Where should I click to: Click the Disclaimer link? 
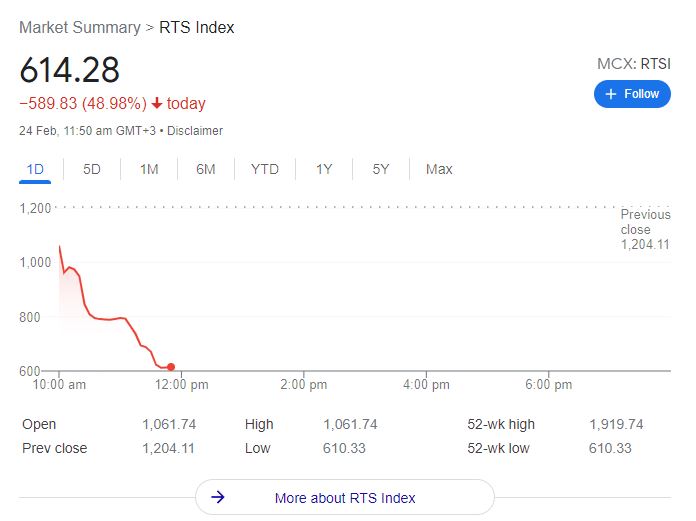click(195, 131)
